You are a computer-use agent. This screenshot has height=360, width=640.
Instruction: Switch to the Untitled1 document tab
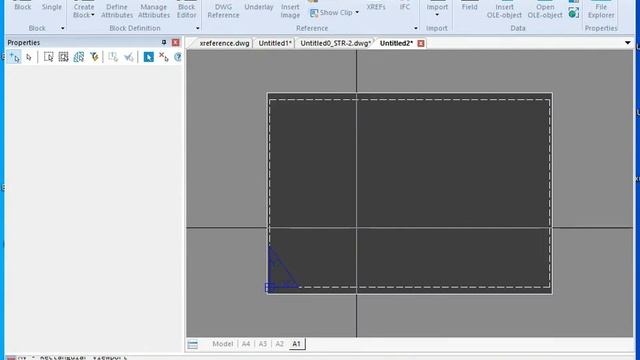(x=275, y=43)
